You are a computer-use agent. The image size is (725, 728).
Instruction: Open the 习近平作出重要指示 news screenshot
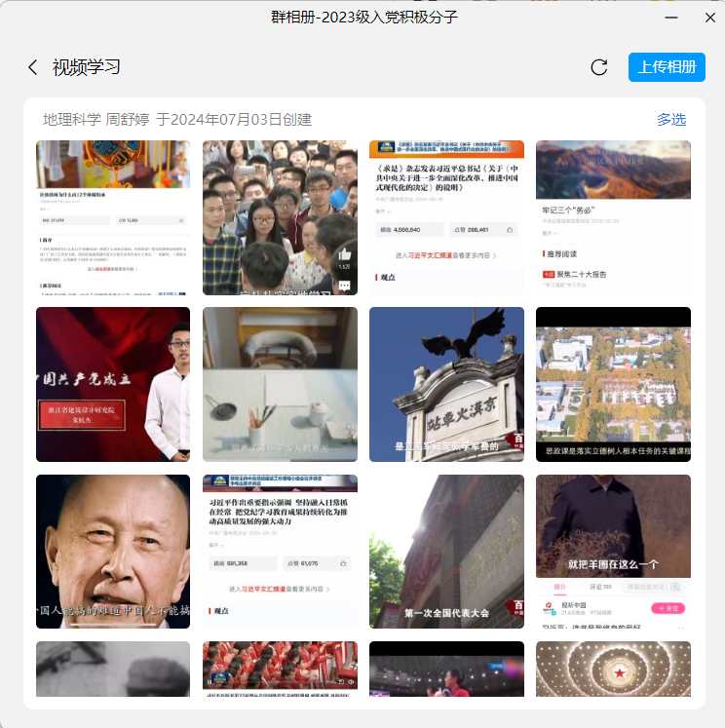(x=280, y=552)
